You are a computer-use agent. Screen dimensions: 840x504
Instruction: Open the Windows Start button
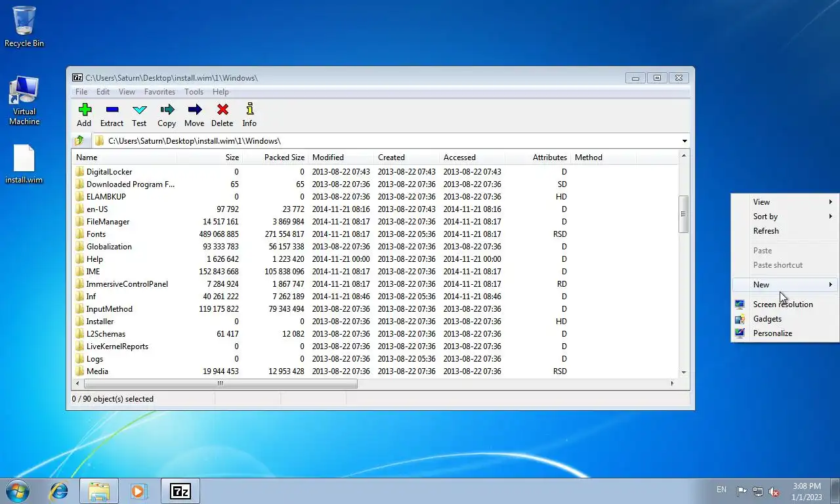[17, 490]
